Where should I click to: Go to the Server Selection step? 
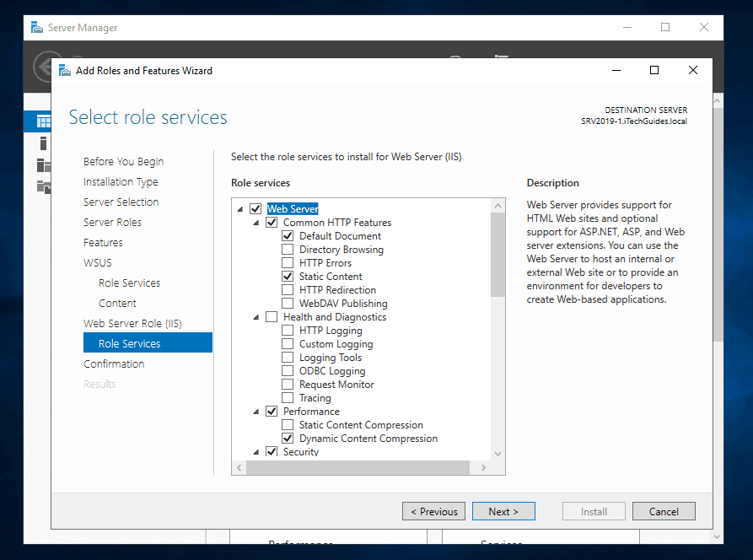click(x=121, y=202)
